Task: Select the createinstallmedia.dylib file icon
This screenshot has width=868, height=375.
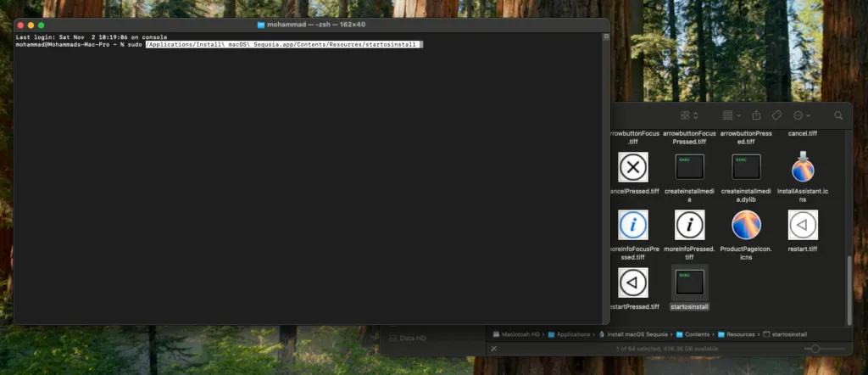Action: click(x=746, y=167)
